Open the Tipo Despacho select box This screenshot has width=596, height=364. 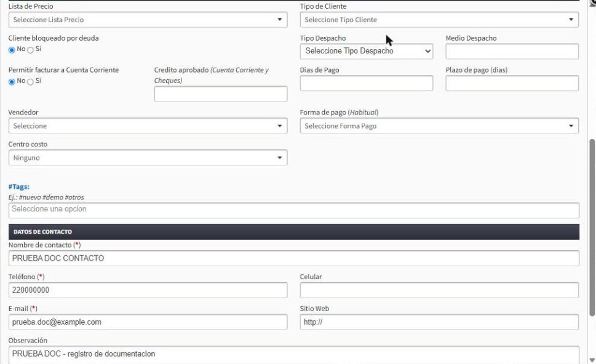[x=367, y=51]
